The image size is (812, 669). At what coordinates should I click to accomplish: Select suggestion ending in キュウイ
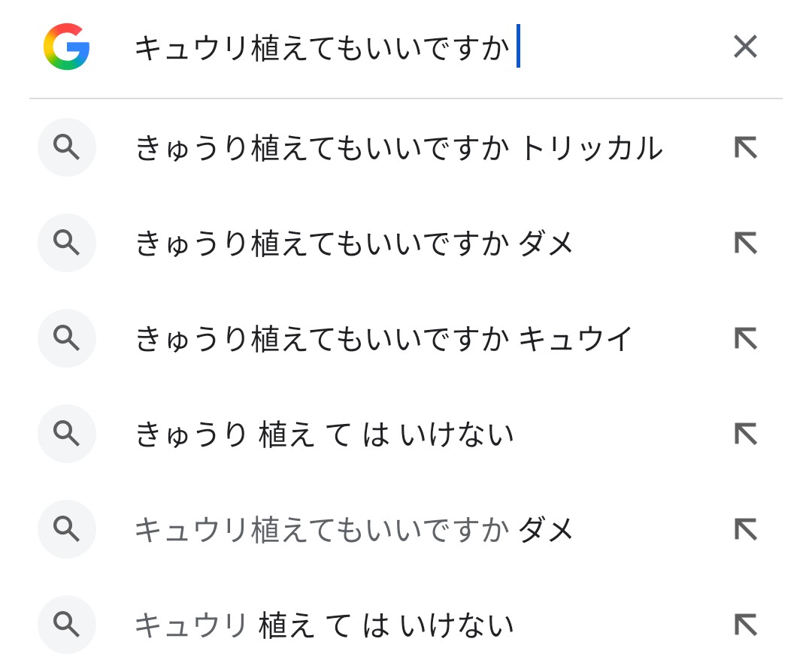click(x=383, y=339)
